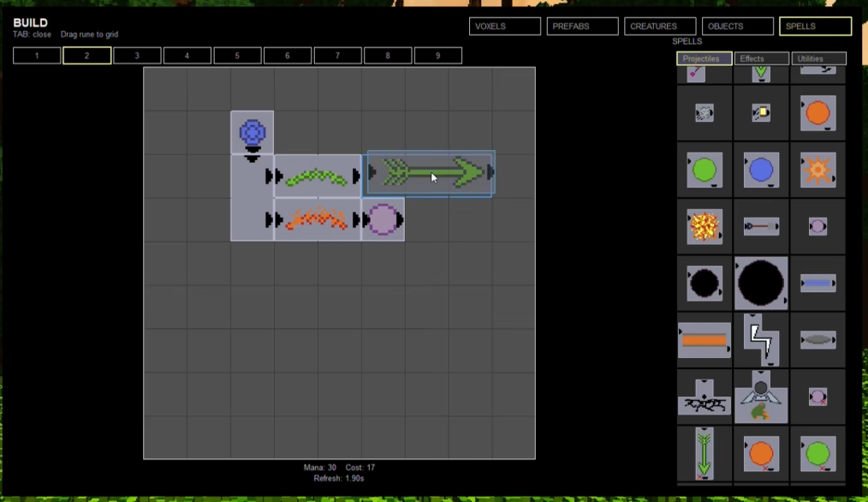Pick the yellow light flash rune
868x502 pixels.
point(761,113)
